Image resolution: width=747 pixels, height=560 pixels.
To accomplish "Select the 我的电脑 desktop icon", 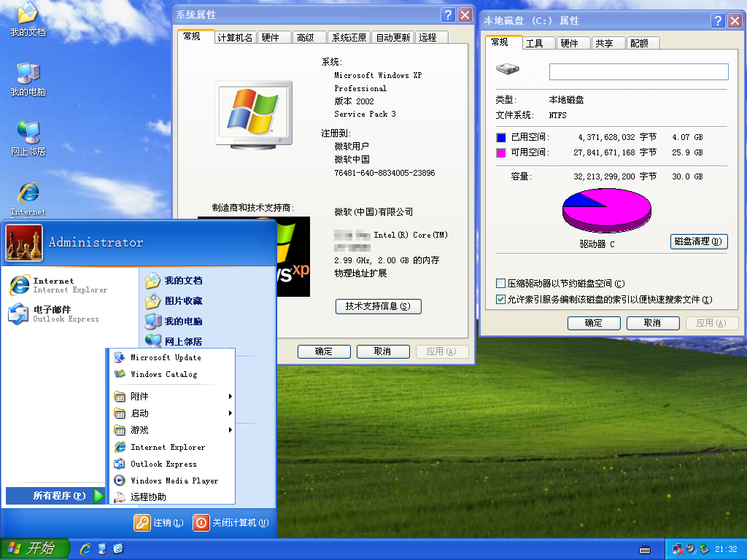I will coord(28,79).
